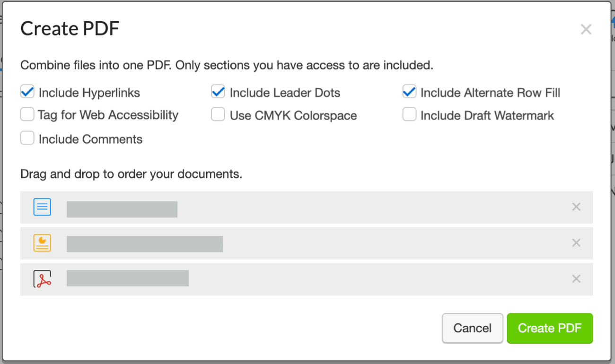Viewport: 615px width, 364px height.
Task: Enable Use CMYK Colorspace
Action: (218, 115)
